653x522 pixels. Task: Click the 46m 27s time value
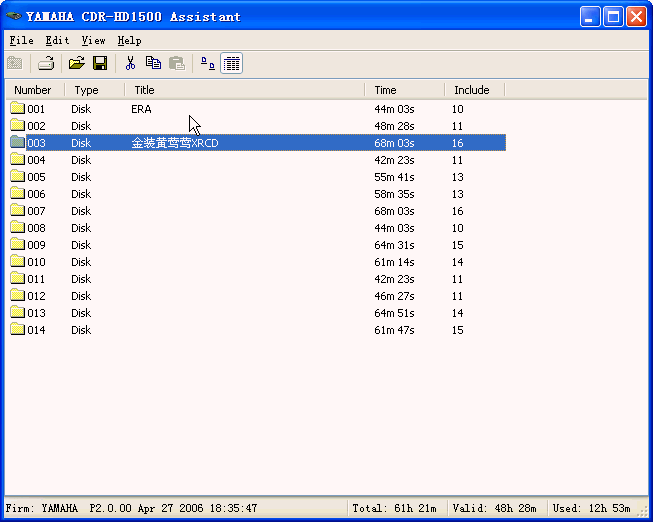[394, 296]
